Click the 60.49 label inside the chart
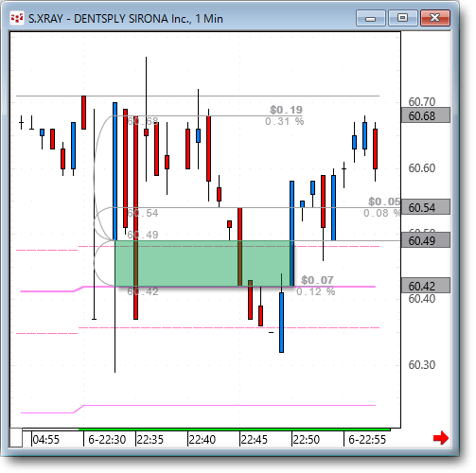Viewport: 476px width, 473px height. click(x=143, y=235)
